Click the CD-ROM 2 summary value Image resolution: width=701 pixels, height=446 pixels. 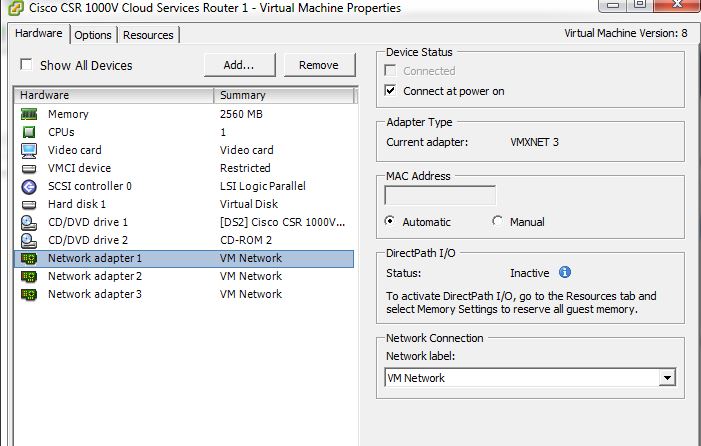246,240
